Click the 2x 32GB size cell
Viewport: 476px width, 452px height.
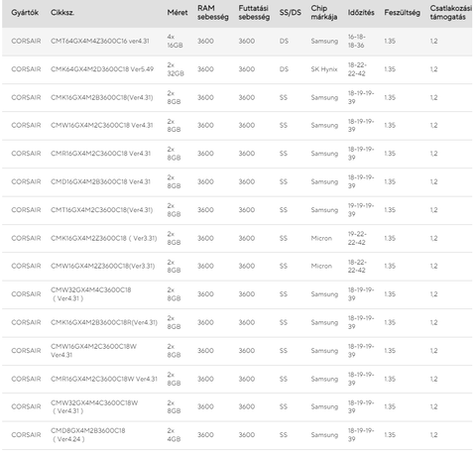176,69
